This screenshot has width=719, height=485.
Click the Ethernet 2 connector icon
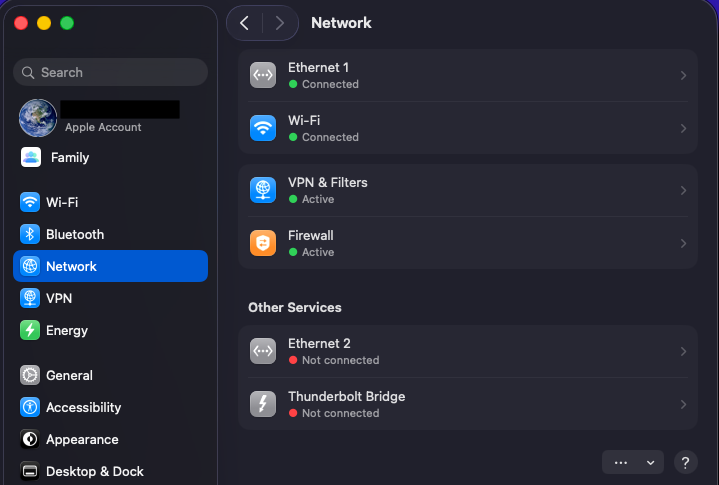coord(263,351)
